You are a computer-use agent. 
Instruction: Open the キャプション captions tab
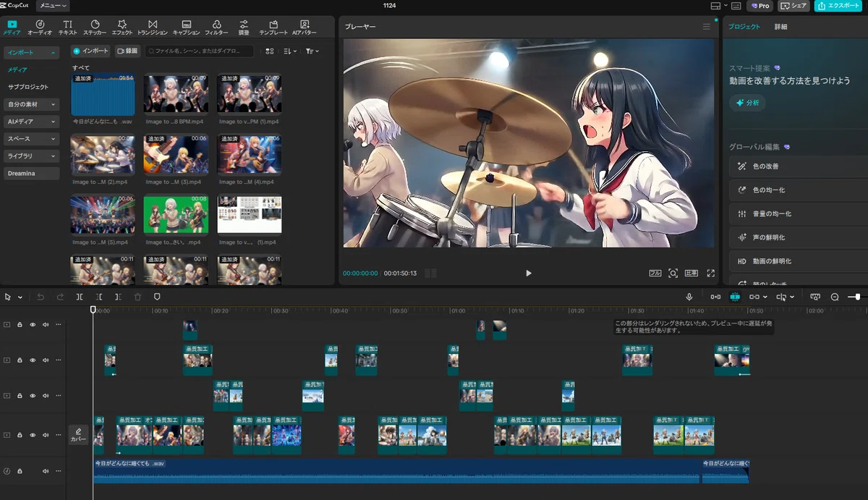(x=187, y=27)
